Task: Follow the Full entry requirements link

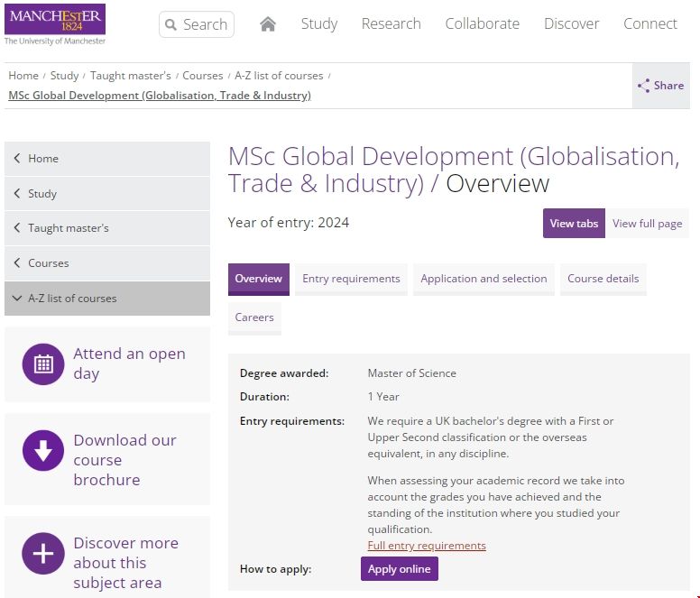Action: click(x=427, y=546)
